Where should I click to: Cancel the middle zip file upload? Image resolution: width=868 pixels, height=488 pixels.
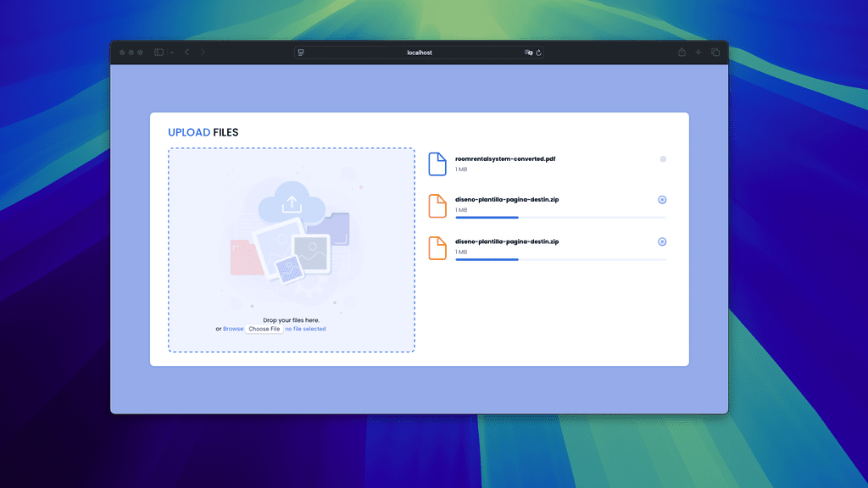662,200
